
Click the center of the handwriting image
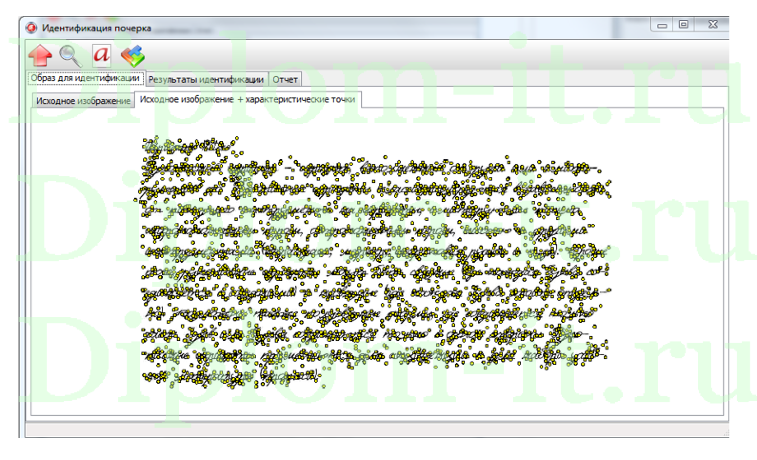(x=376, y=263)
